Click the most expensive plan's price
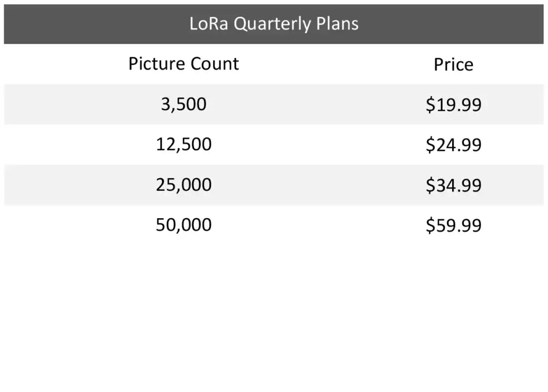 453,225
